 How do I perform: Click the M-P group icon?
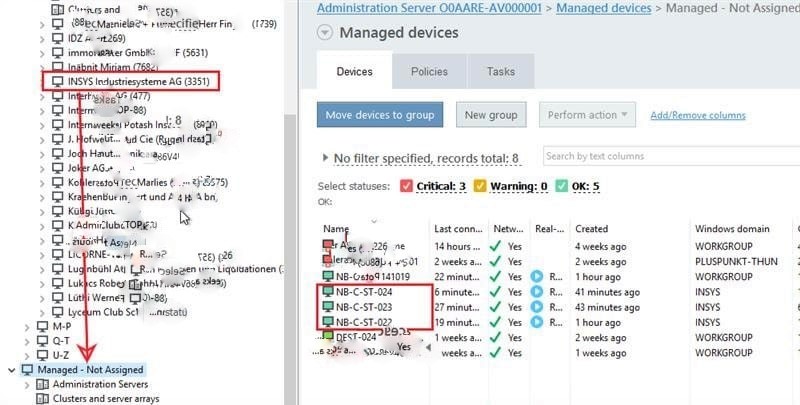tap(42, 326)
